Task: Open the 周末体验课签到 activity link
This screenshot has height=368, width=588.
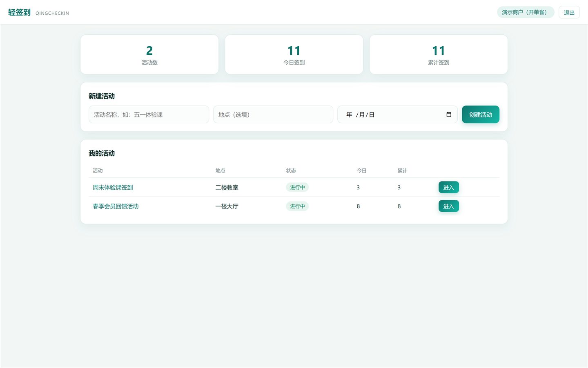Action: 113,187
